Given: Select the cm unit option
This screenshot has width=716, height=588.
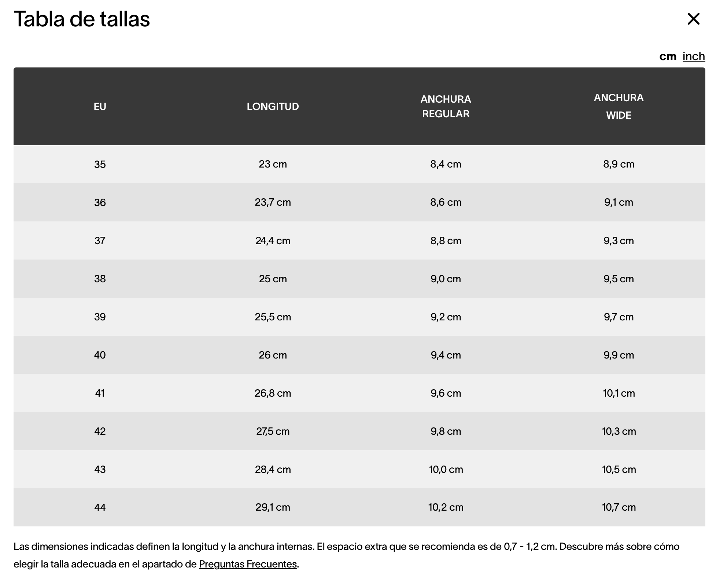Looking at the screenshot, I should [x=668, y=56].
